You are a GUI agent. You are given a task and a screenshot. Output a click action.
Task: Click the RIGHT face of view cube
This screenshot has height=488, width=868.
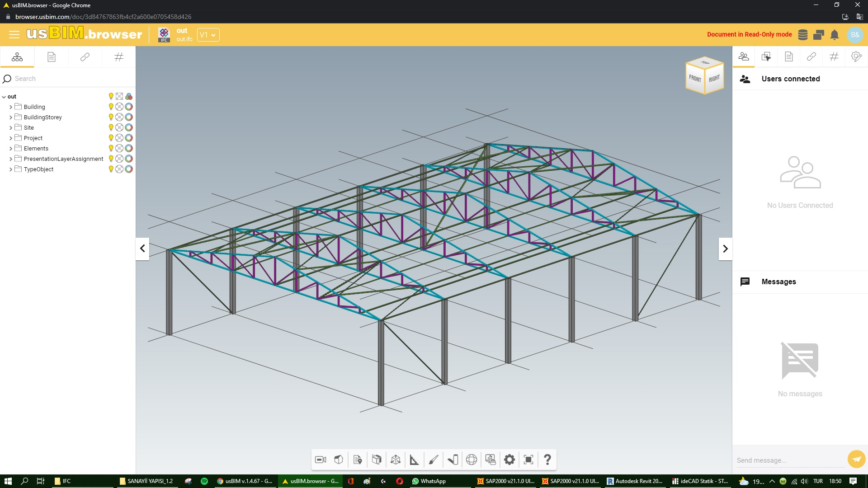[714, 79]
